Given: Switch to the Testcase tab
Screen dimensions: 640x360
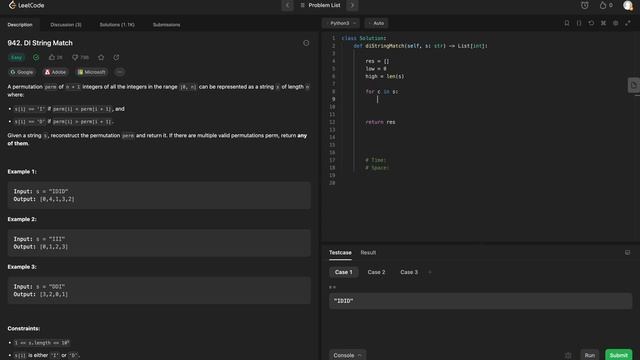Looking at the screenshot, I should [340, 253].
